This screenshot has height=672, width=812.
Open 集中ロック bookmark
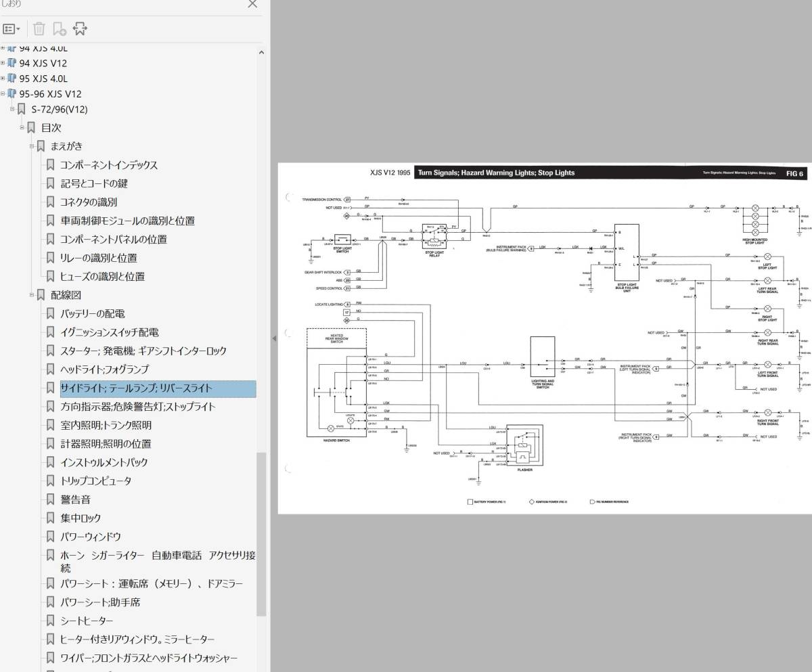point(81,518)
